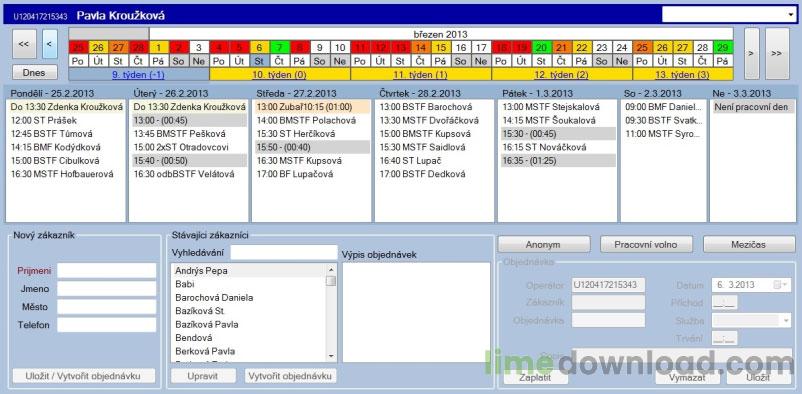The height and width of the screenshot is (394, 802).
Task: Click Vytvořit objednávku under customer list
Action: pyautogui.click(x=291, y=376)
